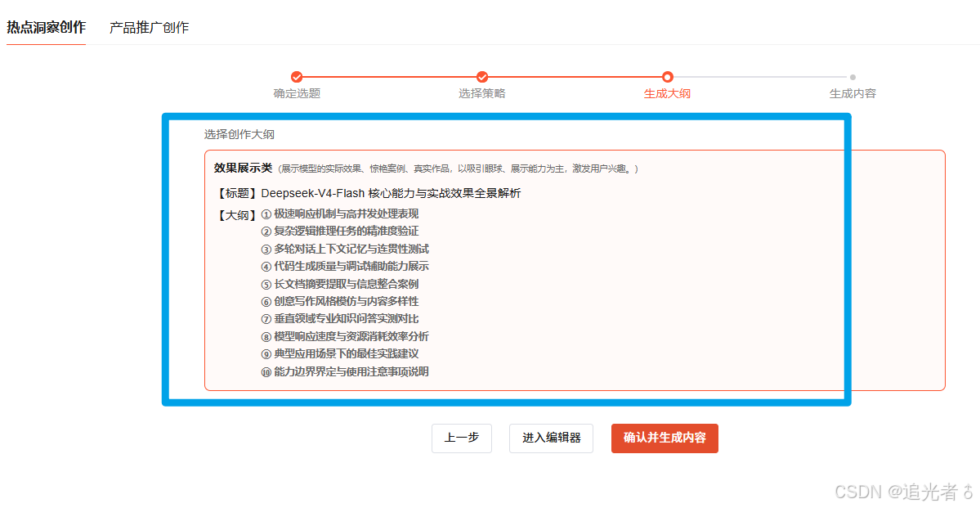Switch to the 热点洞察创作 tab
980x508 pixels.
coord(47,28)
